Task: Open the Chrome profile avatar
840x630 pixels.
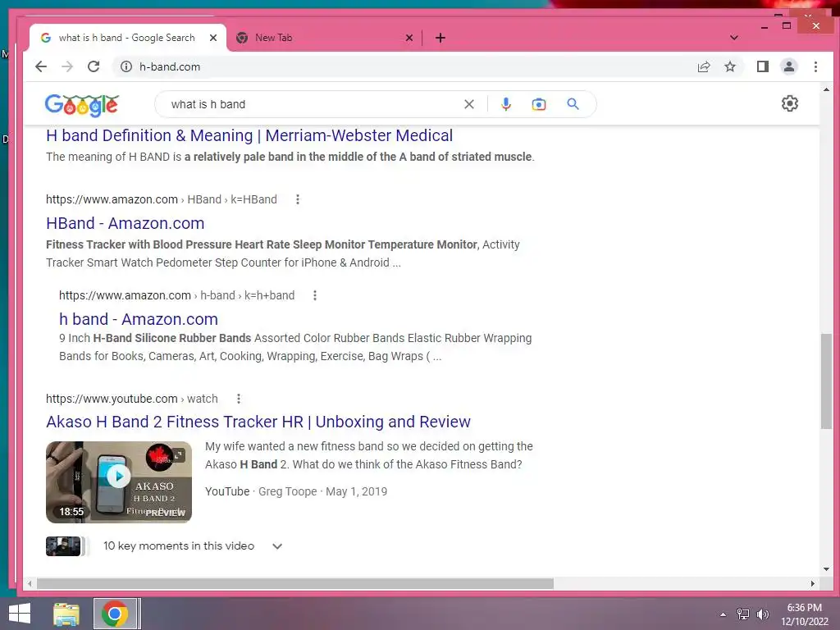Action: (788, 66)
